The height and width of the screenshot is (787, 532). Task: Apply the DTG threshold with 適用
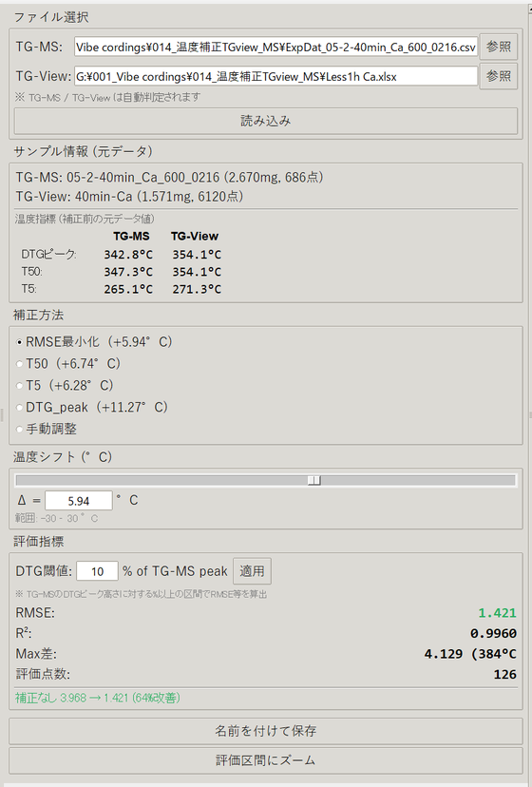point(252,571)
